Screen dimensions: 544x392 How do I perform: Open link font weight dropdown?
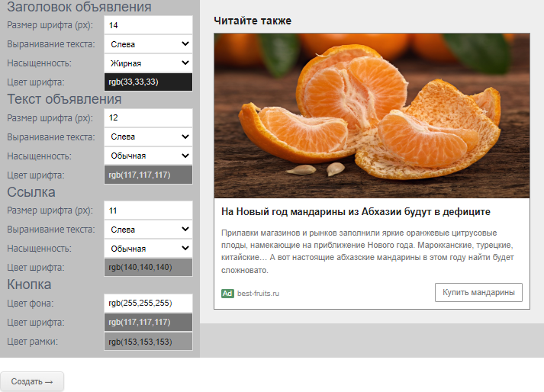click(148, 249)
